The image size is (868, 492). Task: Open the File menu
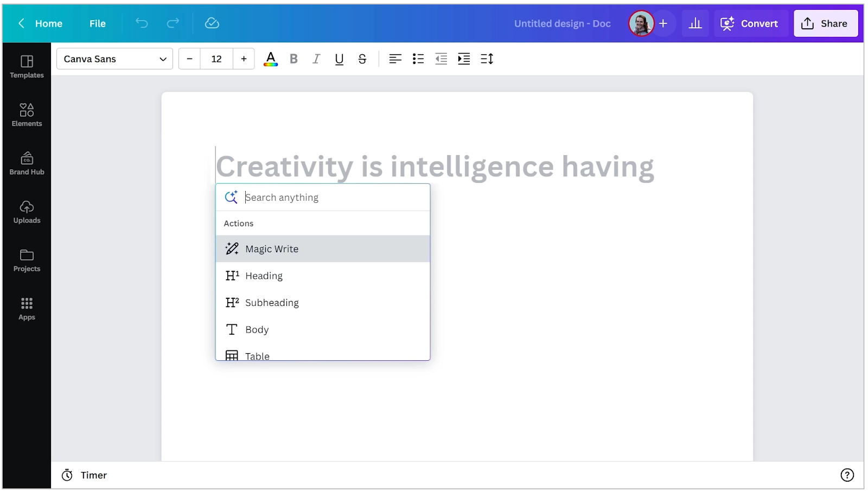click(x=98, y=23)
